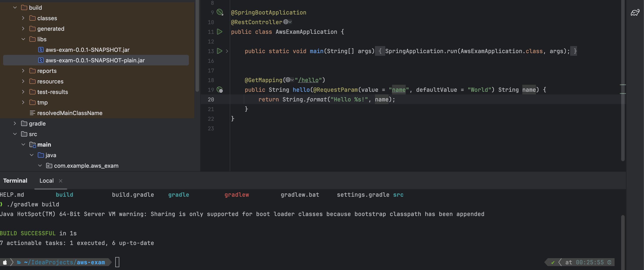Collapse the build folder
644x270 pixels.
tap(15, 7)
